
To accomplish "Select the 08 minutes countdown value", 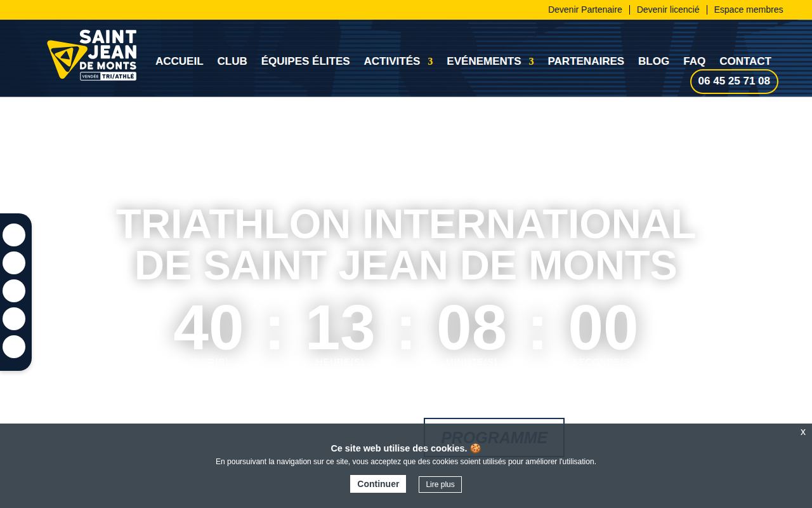I will (471, 328).
